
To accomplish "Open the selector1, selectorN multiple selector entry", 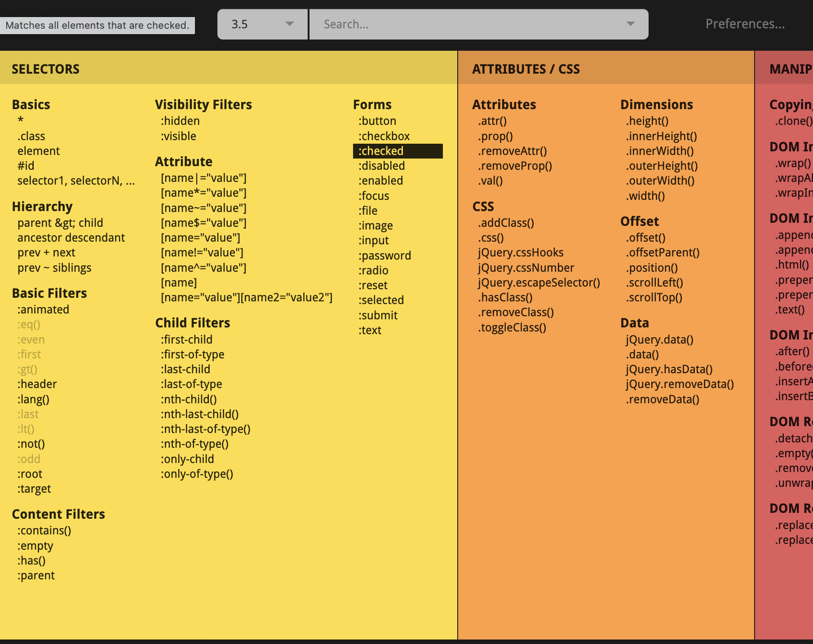I will [x=76, y=181].
